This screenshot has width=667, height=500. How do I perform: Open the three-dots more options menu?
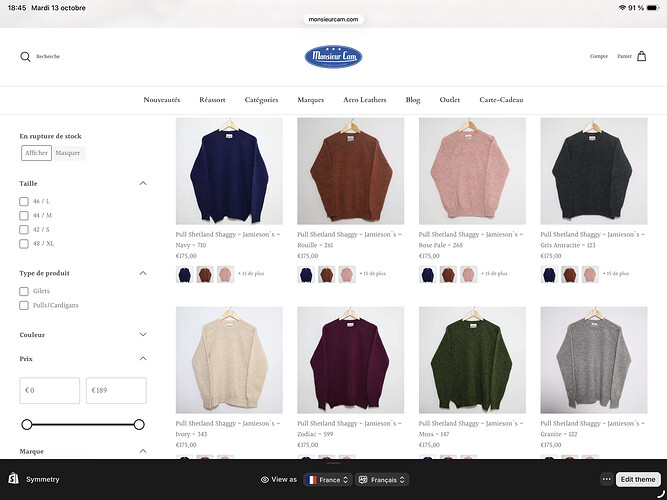[x=607, y=479]
